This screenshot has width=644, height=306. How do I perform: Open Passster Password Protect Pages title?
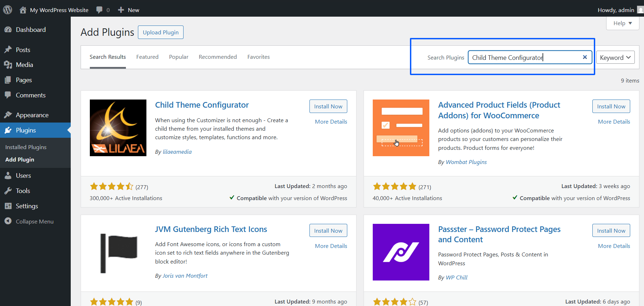[x=499, y=234]
